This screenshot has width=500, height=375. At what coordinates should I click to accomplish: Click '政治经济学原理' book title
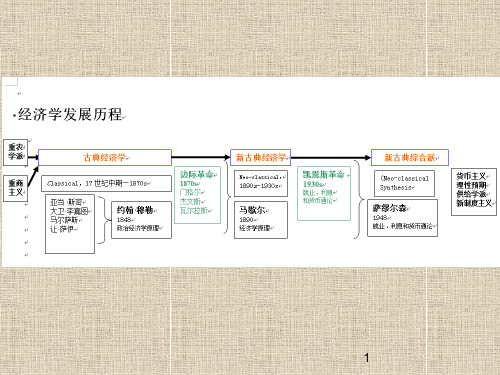point(138,228)
